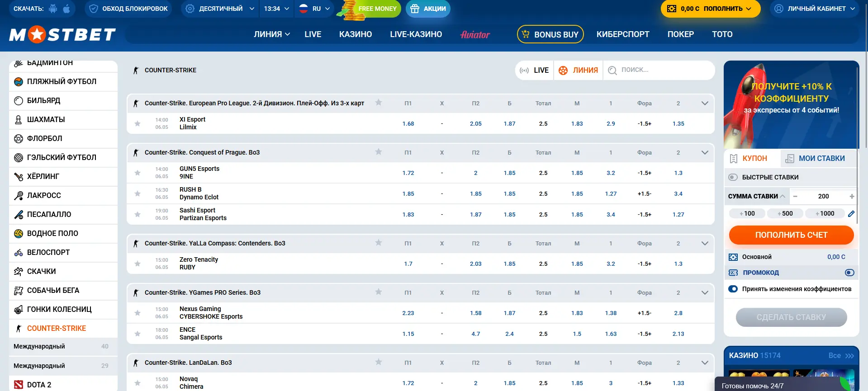Open Beach Football sport icon
The height and width of the screenshot is (391, 868).
point(19,82)
